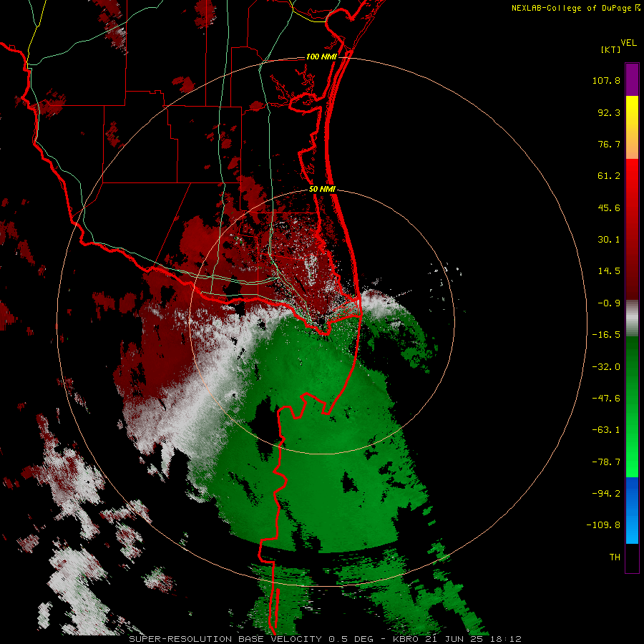
Task: Click the VEL legend title
Action: [628, 43]
